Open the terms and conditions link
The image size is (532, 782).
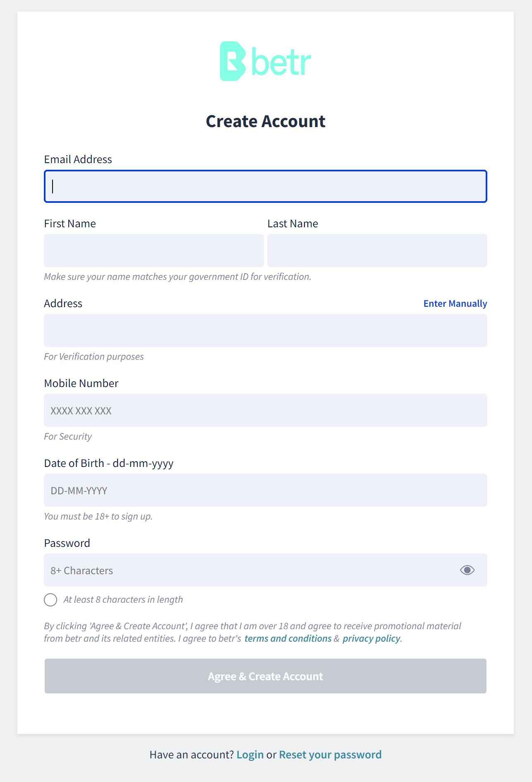(x=288, y=638)
